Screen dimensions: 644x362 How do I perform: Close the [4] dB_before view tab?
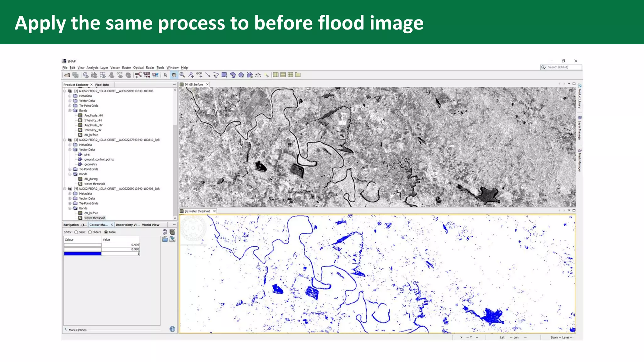[x=208, y=85]
